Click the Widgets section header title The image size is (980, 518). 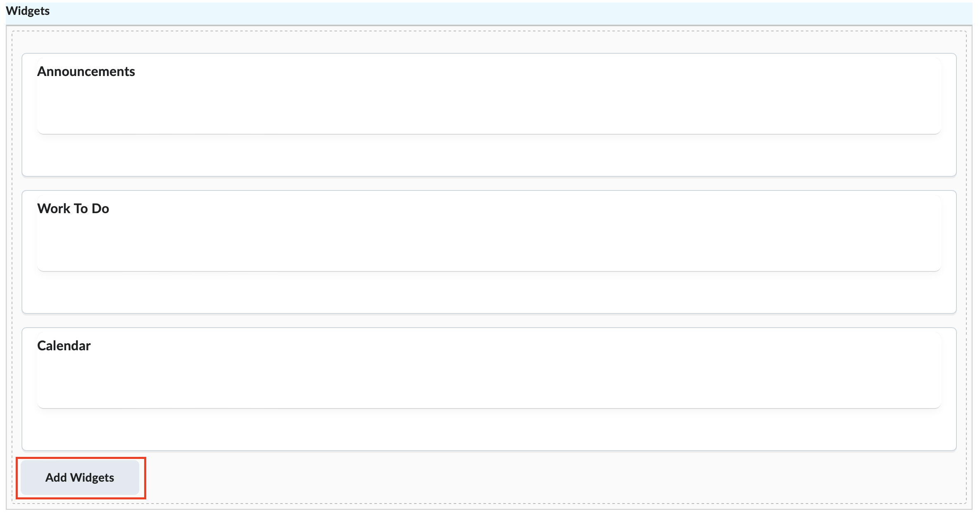[x=28, y=11]
